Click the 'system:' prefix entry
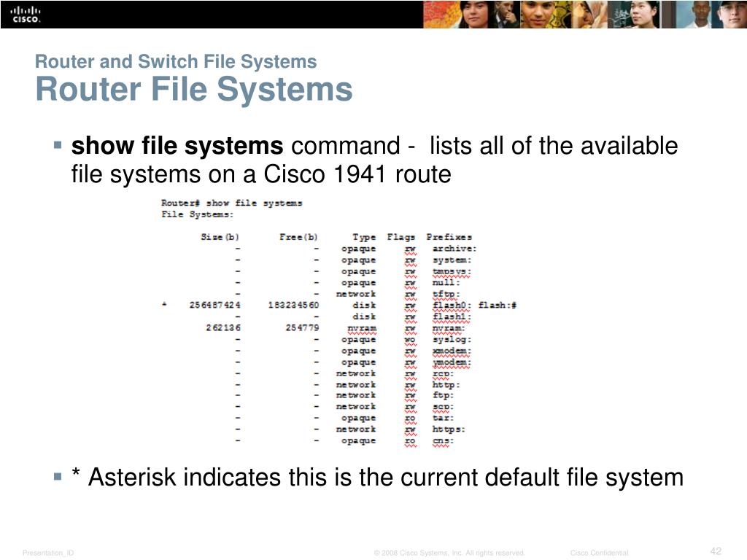747x560 pixels. (x=452, y=260)
